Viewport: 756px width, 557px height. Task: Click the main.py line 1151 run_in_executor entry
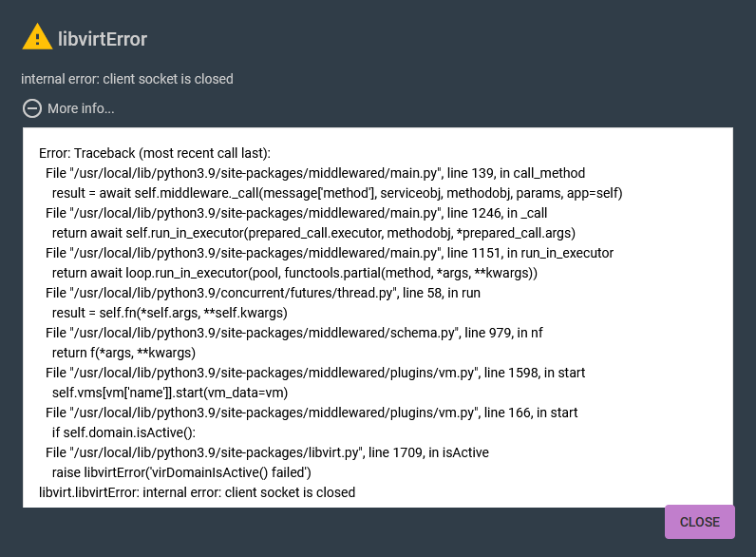pyautogui.click(x=330, y=253)
